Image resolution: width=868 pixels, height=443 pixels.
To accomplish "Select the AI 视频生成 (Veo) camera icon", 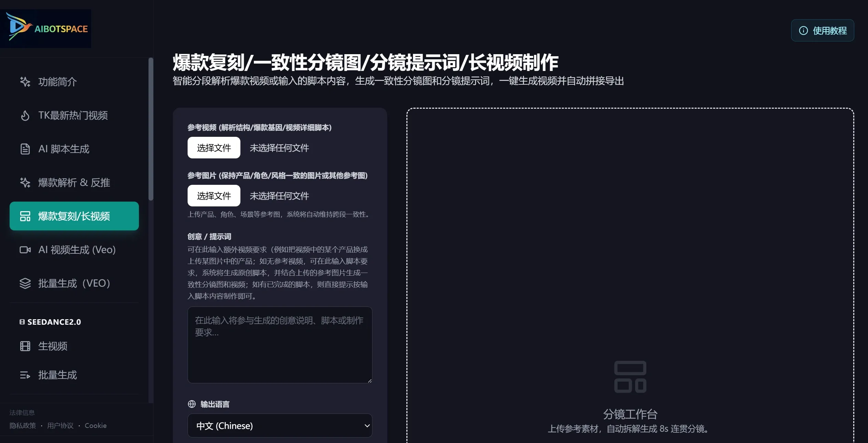I will click(25, 250).
